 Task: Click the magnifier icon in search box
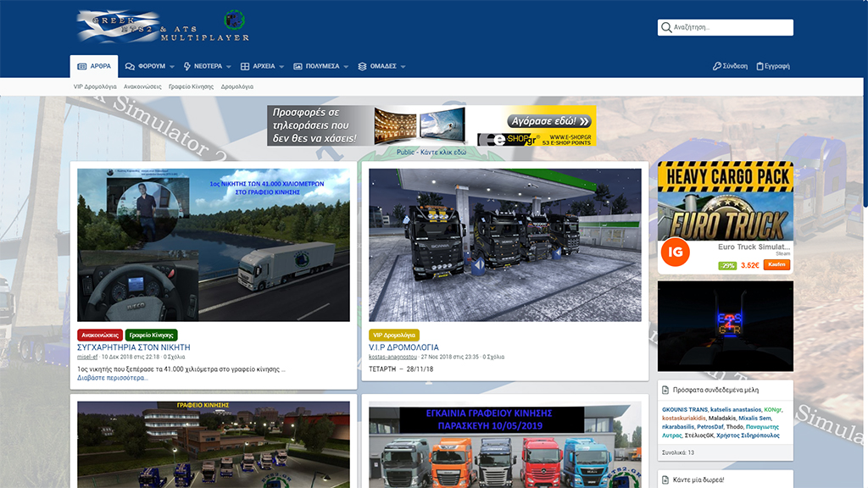click(665, 28)
